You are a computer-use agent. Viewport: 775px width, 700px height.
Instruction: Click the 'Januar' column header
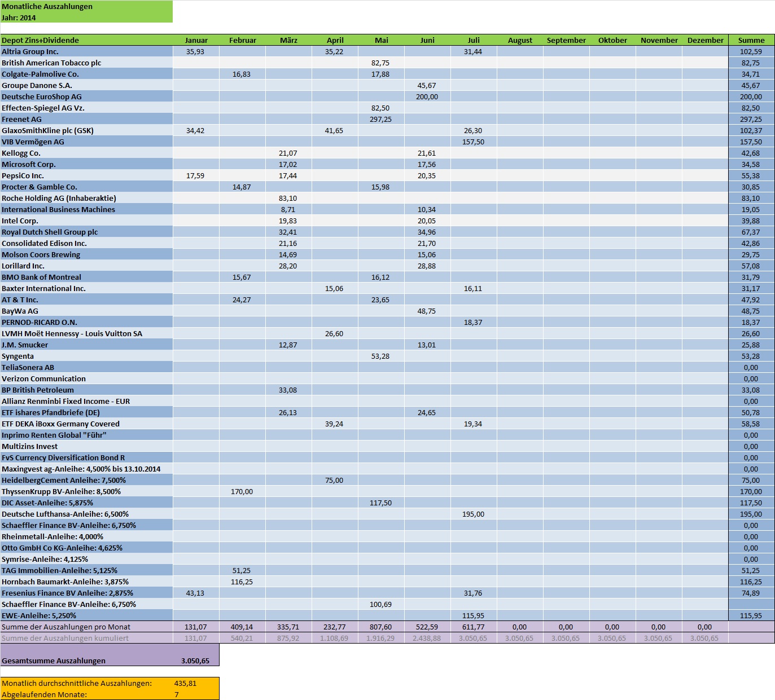(196, 40)
